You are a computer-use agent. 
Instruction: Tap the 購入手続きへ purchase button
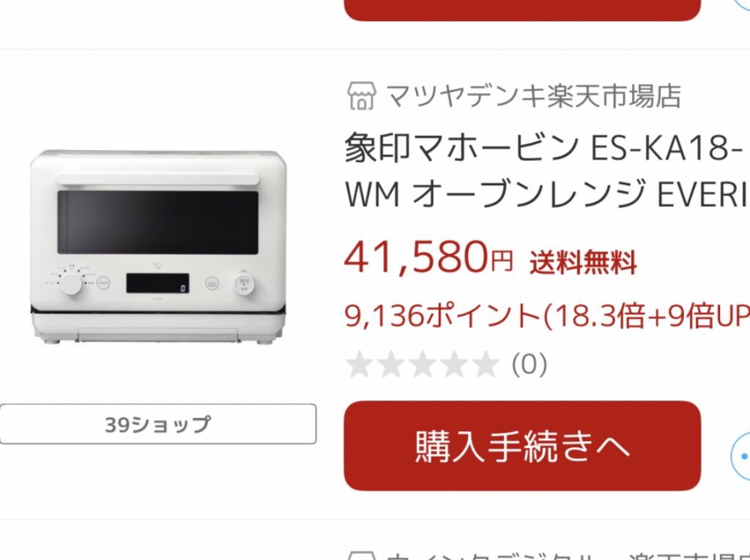522,446
